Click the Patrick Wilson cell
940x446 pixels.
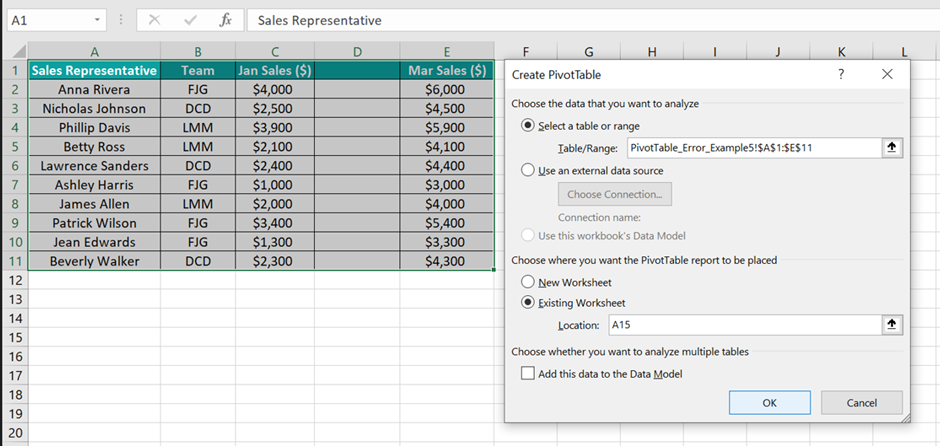pyautogui.click(x=94, y=223)
